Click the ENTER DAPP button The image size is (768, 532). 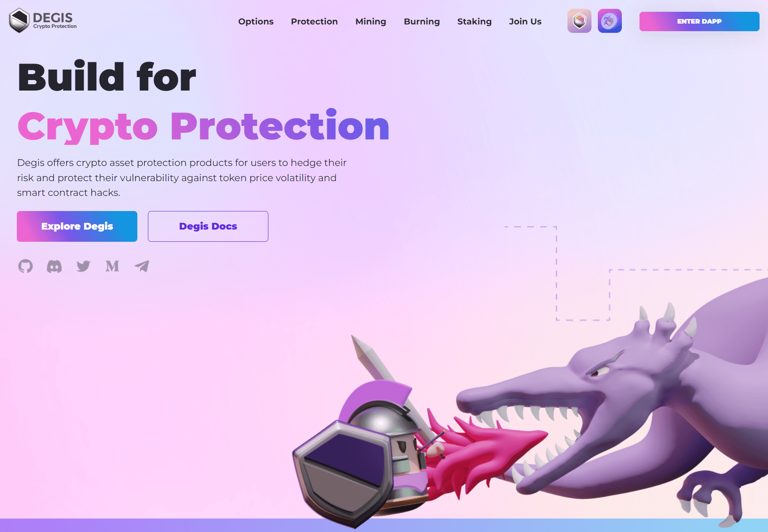pos(699,21)
